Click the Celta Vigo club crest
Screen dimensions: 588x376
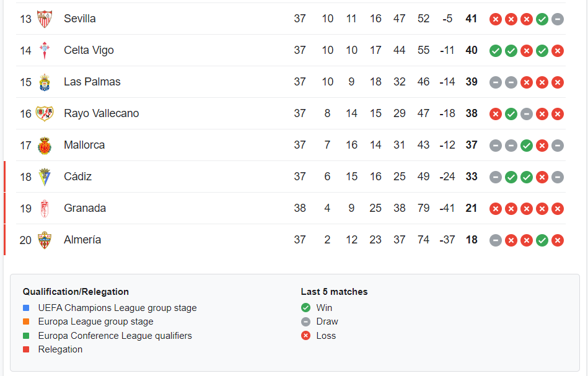click(x=45, y=51)
